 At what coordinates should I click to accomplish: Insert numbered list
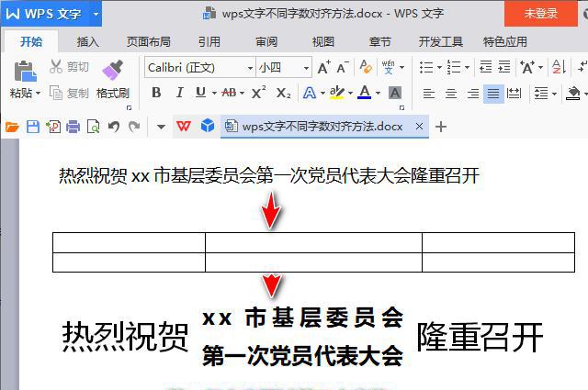tap(454, 67)
